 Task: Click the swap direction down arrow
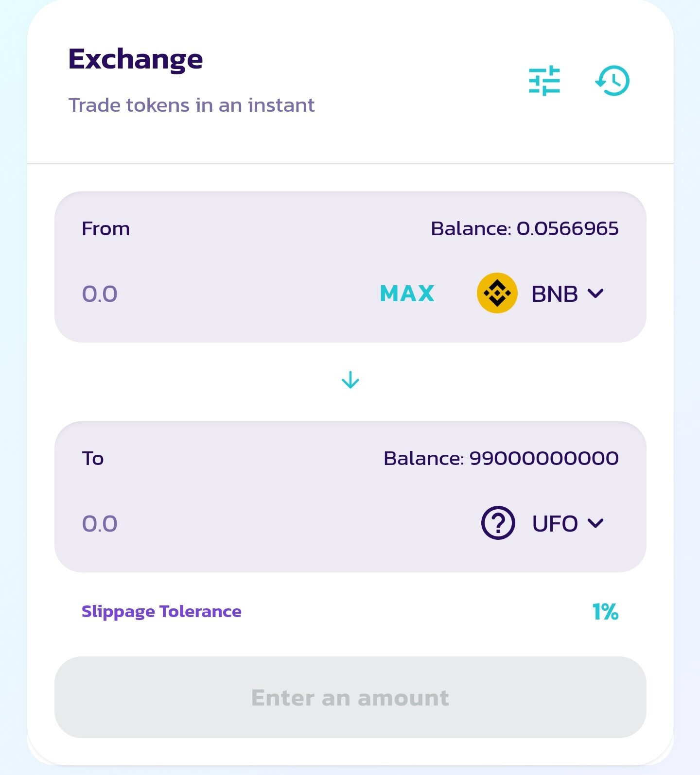coord(350,379)
